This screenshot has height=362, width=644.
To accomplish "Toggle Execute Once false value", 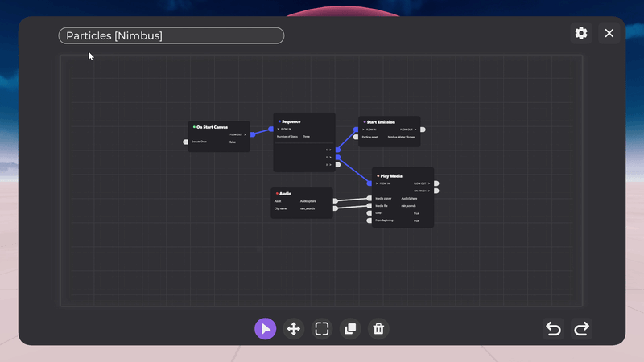I will pyautogui.click(x=233, y=142).
